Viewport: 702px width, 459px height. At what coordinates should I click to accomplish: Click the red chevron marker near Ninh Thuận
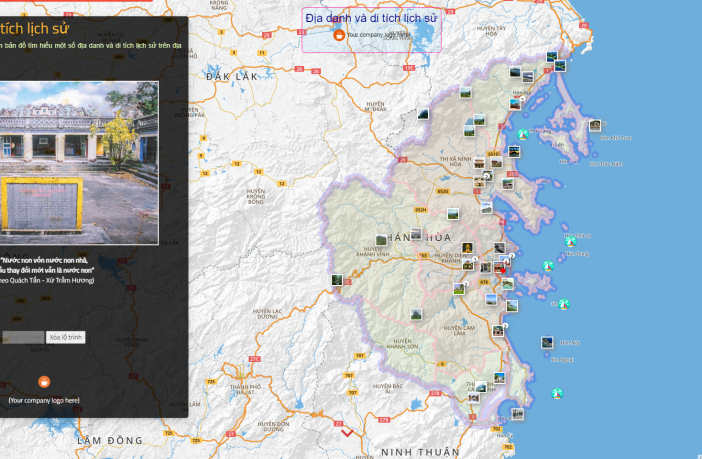347,433
